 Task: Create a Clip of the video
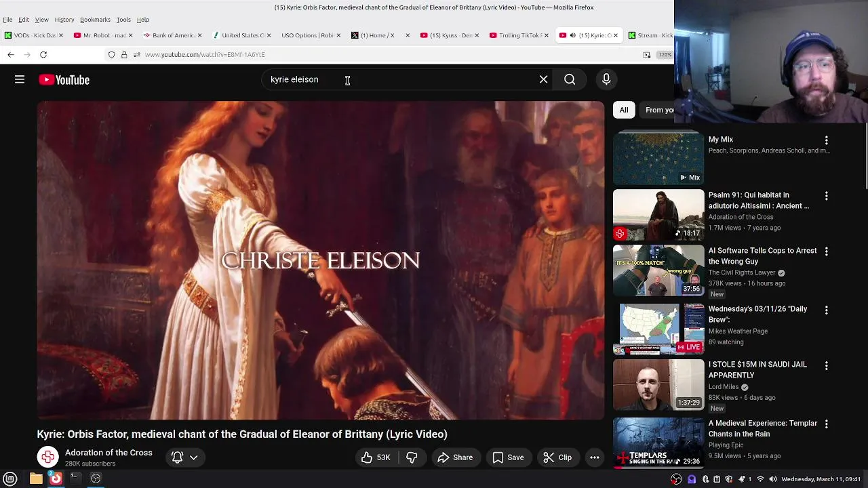(557, 457)
